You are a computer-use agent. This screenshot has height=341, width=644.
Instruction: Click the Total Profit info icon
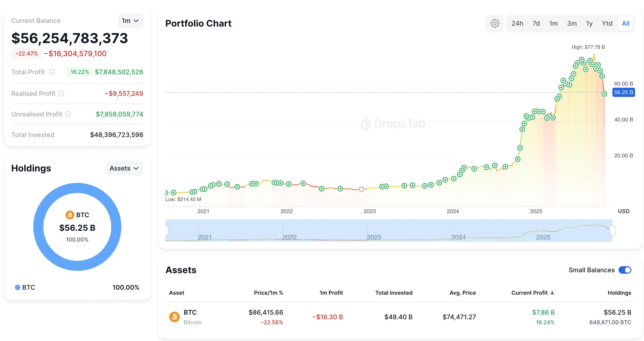click(52, 72)
